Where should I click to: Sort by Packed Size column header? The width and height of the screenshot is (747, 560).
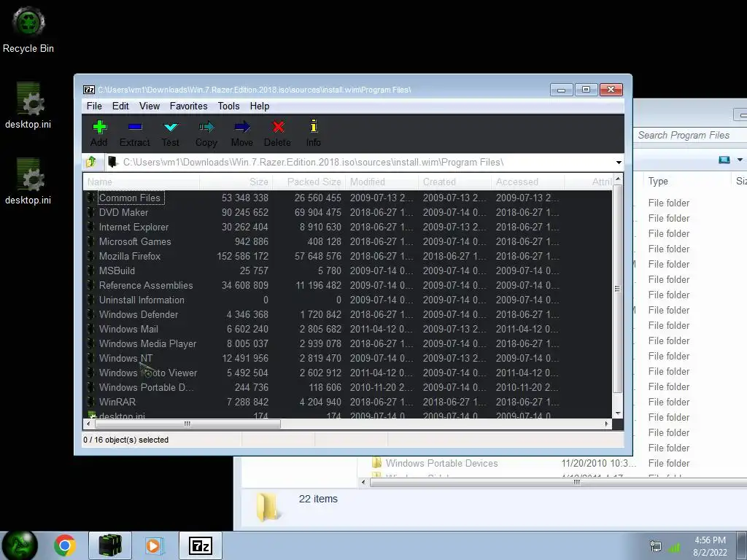[309, 182]
